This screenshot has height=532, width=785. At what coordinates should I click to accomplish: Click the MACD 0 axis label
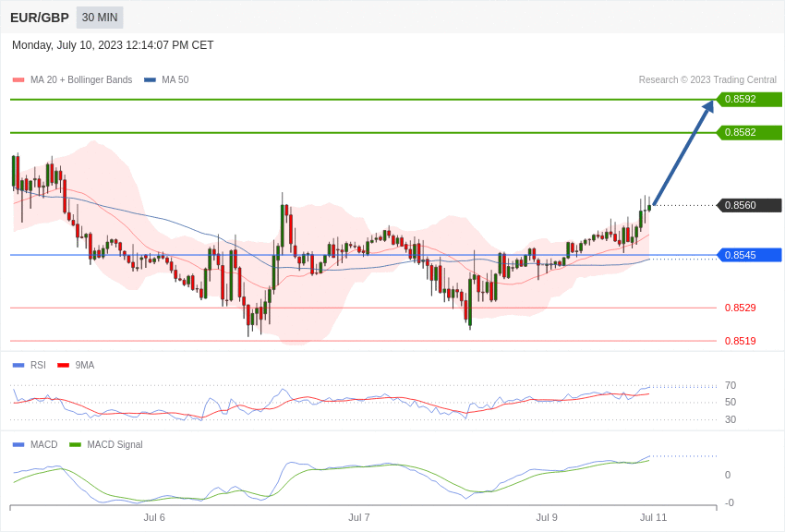pyautogui.click(x=728, y=475)
